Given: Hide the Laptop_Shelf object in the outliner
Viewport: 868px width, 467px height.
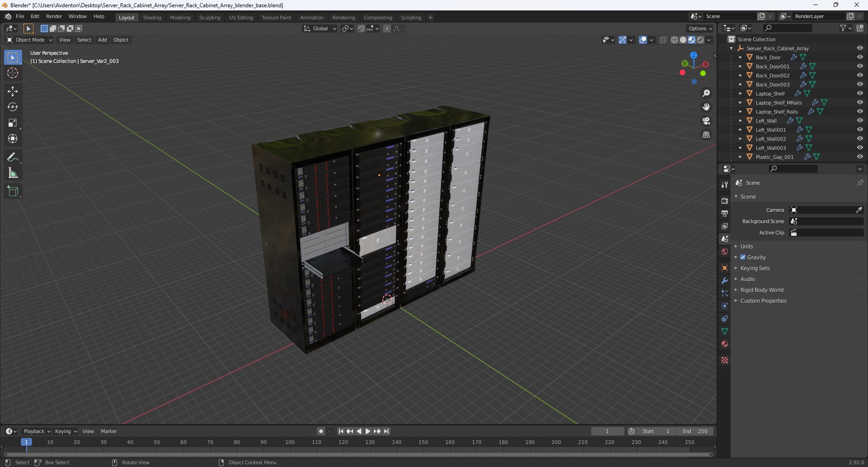Looking at the screenshot, I should tap(859, 93).
